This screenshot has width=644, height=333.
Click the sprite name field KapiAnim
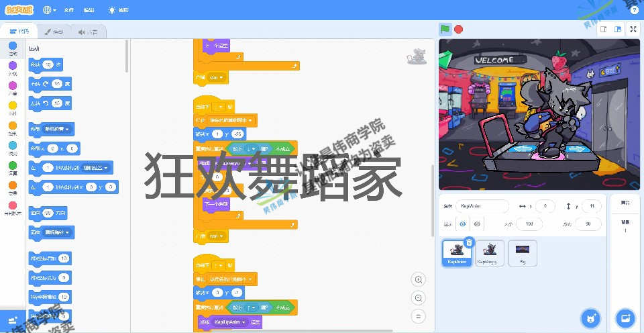482,206
